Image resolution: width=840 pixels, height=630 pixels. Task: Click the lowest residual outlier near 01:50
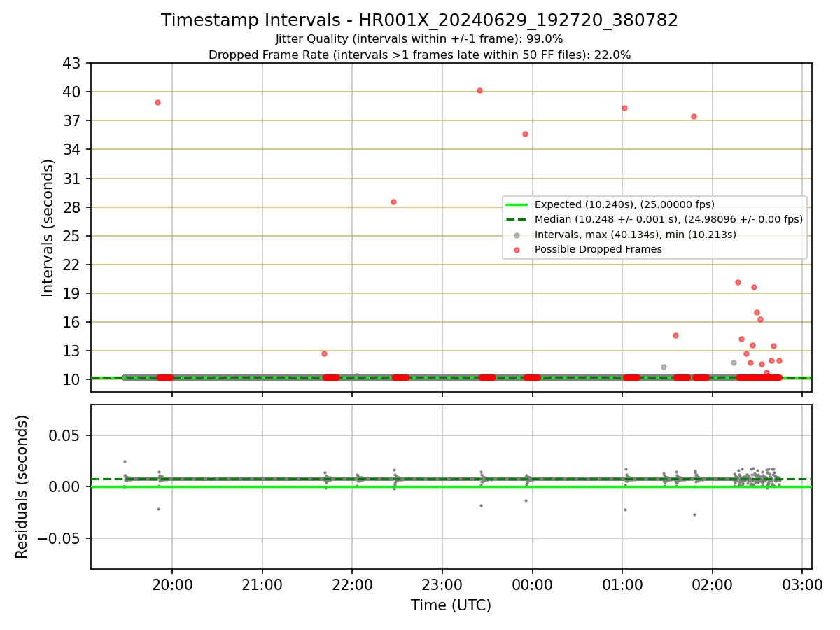694,514
